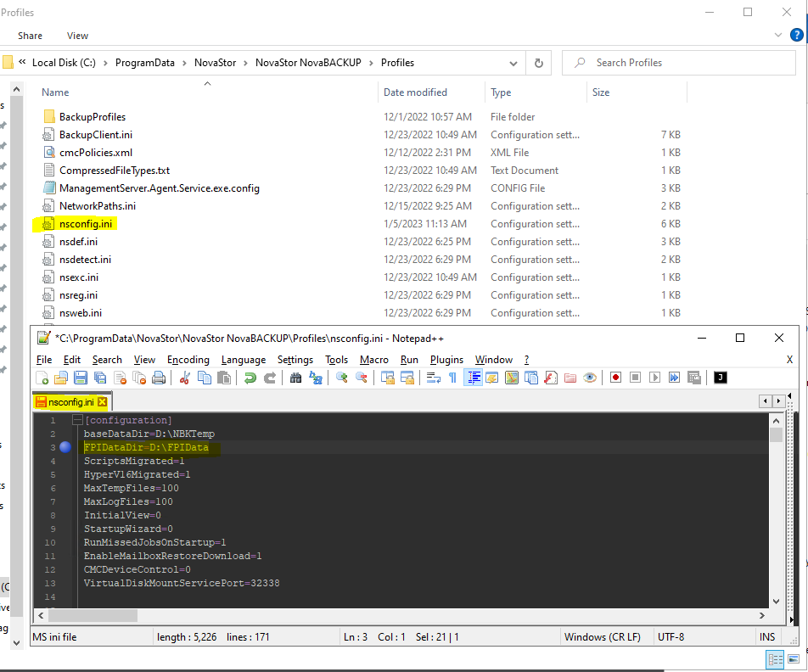Toggle the Indent Guide icon
Viewport: 808px width, 672px height.
coord(473,378)
